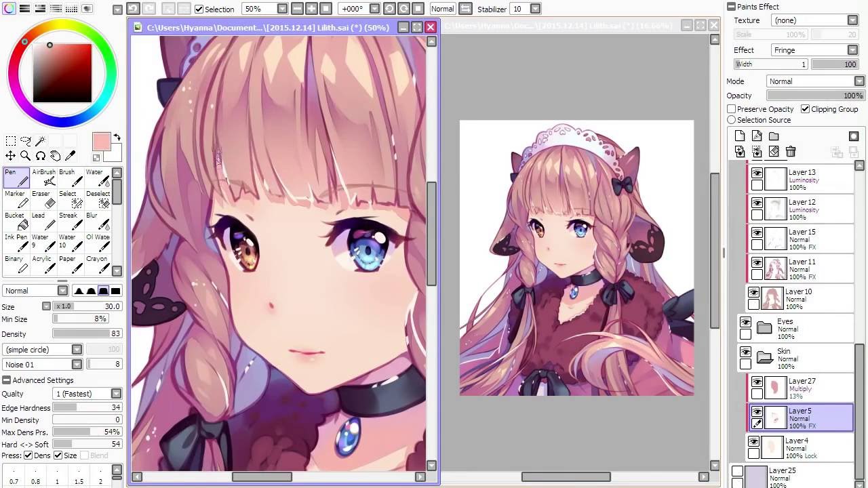Toggle Press Dens checkbox
This screenshot has height=488, width=868.
tap(28, 455)
